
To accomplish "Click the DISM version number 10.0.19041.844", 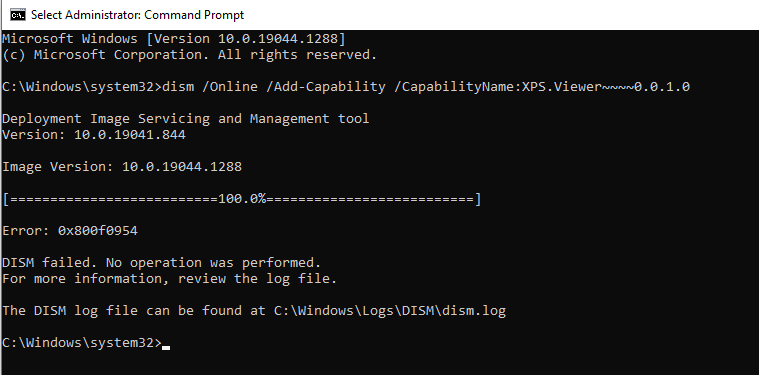I will [x=130, y=135].
